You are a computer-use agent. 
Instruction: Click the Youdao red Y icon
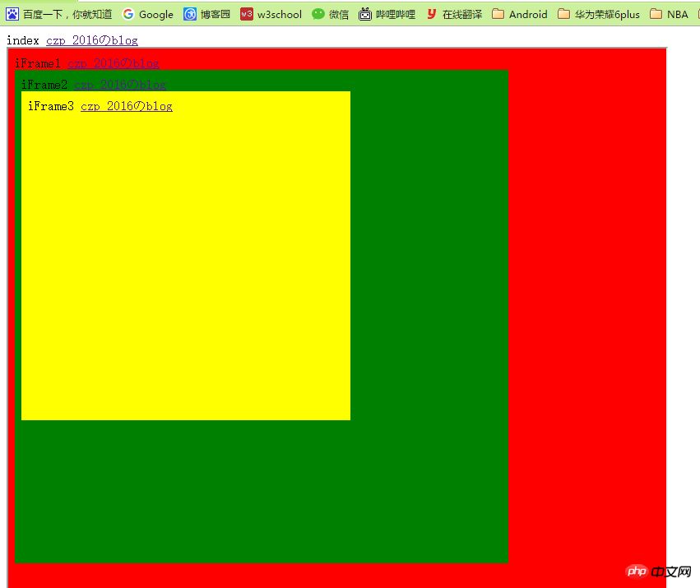(431, 14)
